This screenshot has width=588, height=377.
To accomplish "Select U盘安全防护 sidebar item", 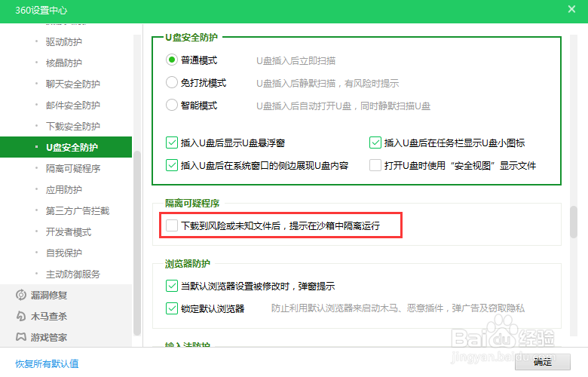I will 66,147.
